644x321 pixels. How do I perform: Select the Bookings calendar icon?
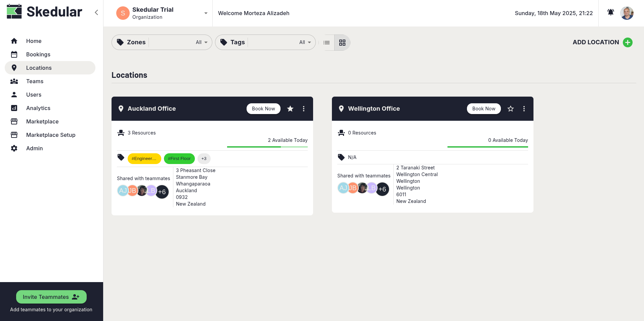point(14,54)
